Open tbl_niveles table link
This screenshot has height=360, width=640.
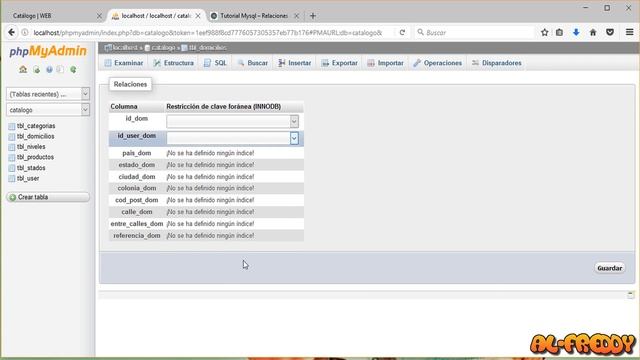(x=31, y=147)
